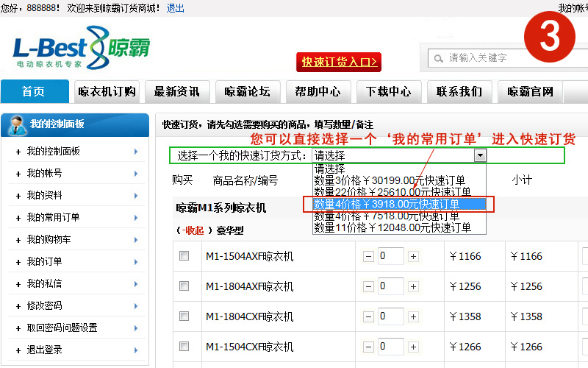The width and height of the screenshot is (588, 368).
Task: Check the M1-1504AXF晾衣机 purchase checkbox
Action: [x=184, y=256]
